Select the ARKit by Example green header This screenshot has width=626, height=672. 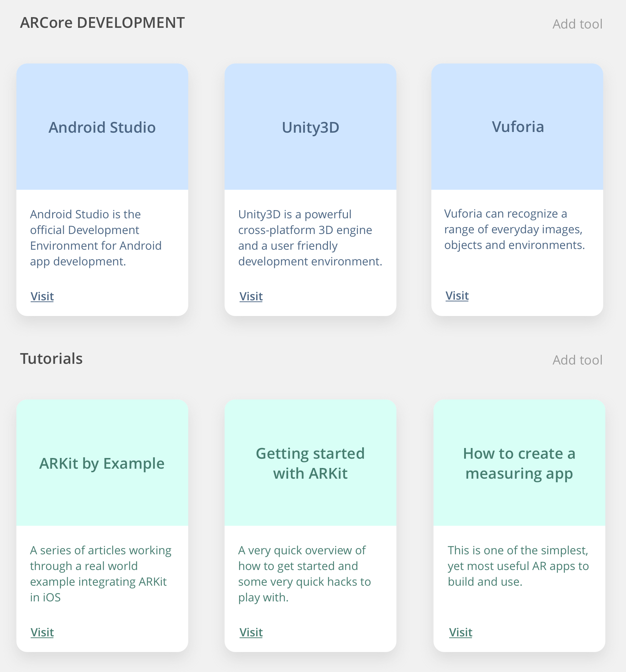[x=102, y=463]
